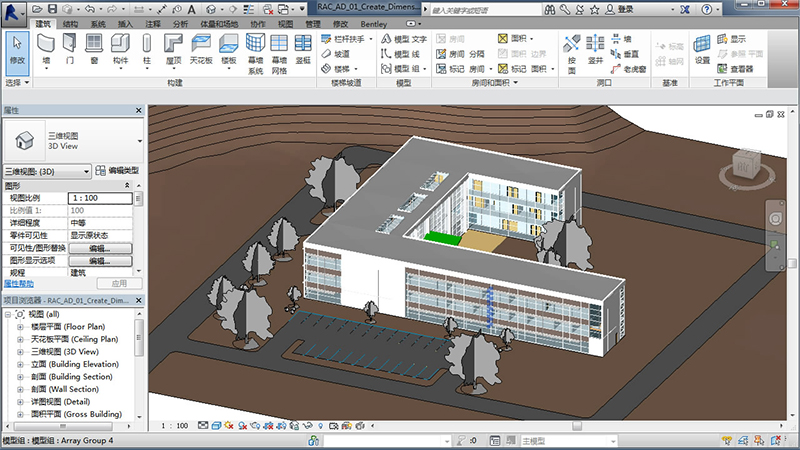Expand the 楼层平面 (Floor Plan) node
The image size is (800, 450).
[x=8, y=326]
